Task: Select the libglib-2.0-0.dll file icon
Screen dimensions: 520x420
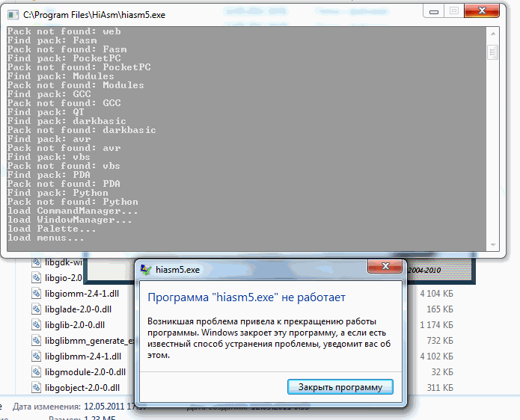Action: [37, 325]
